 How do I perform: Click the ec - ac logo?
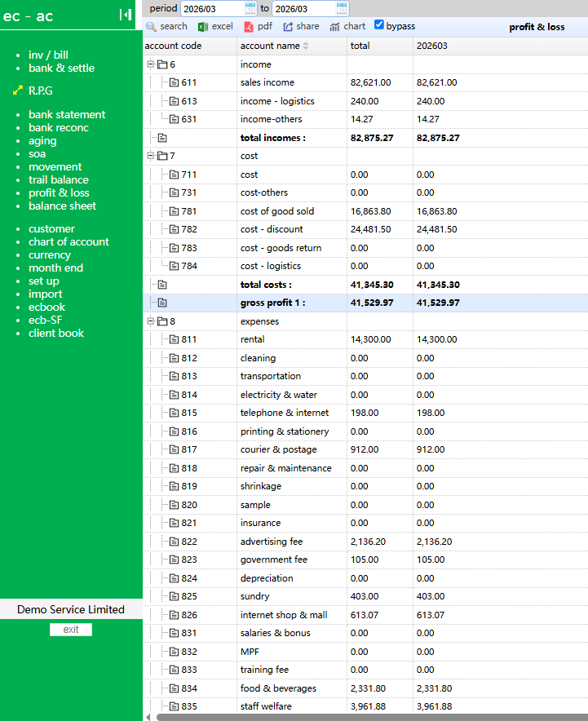28,16
